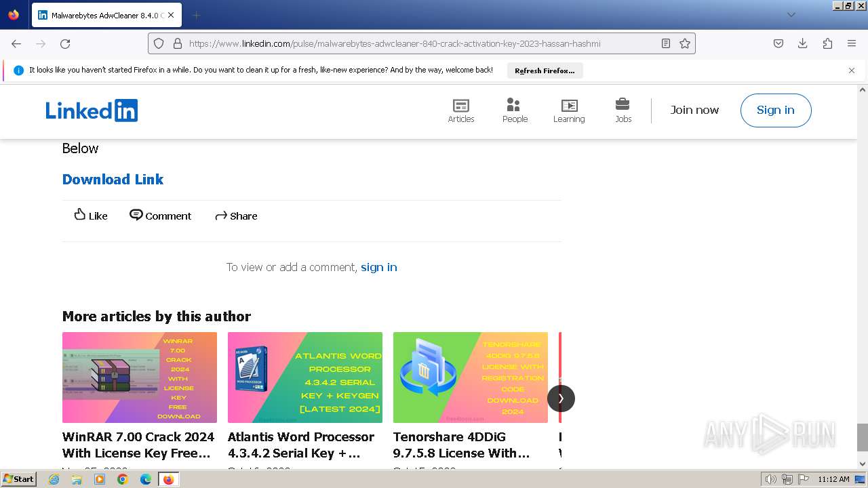Open File Explorer from taskbar
868x488 pixels.
point(77,479)
